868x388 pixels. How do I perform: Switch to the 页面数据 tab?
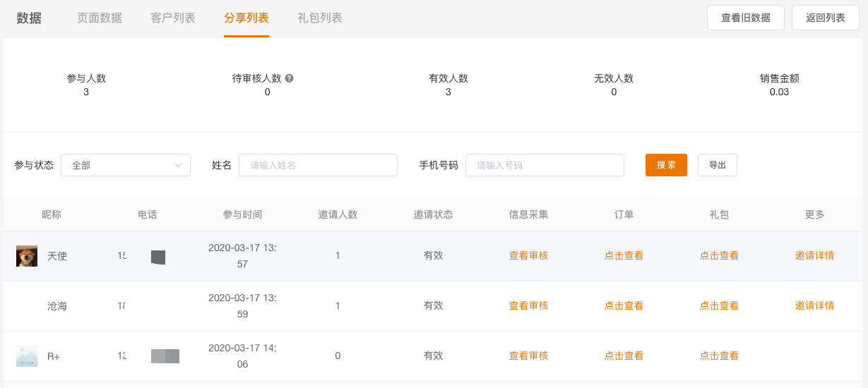click(100, 18)
